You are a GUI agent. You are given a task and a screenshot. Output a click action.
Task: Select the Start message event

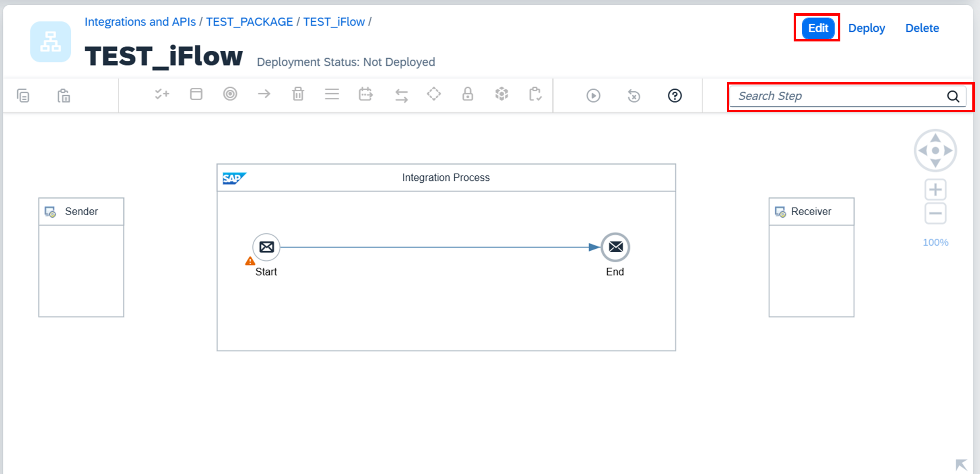(266, 247)
